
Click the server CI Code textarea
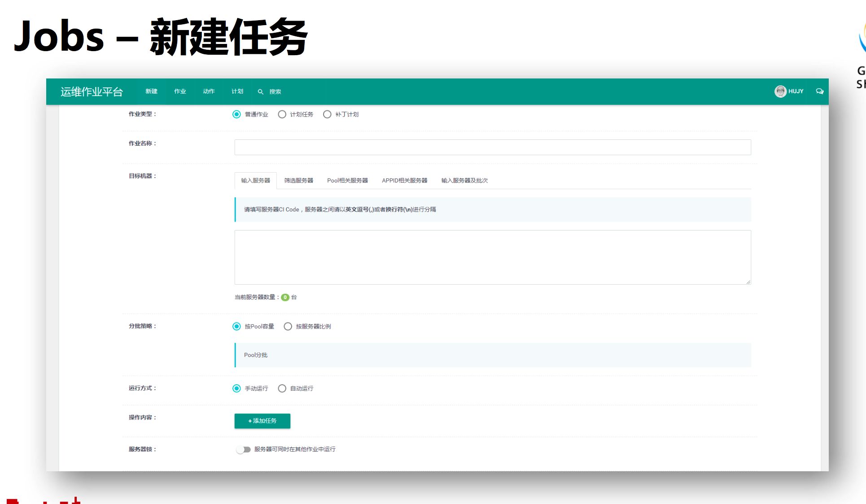pos(492,257)
